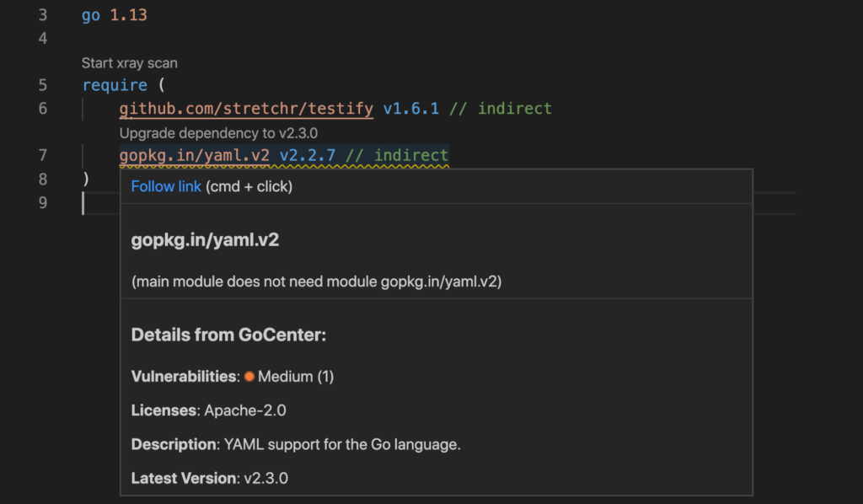Select the version number v1.6.1
The height and width of the screenshot is (504, 863).
pyautogui.click(x=411, y=108)
